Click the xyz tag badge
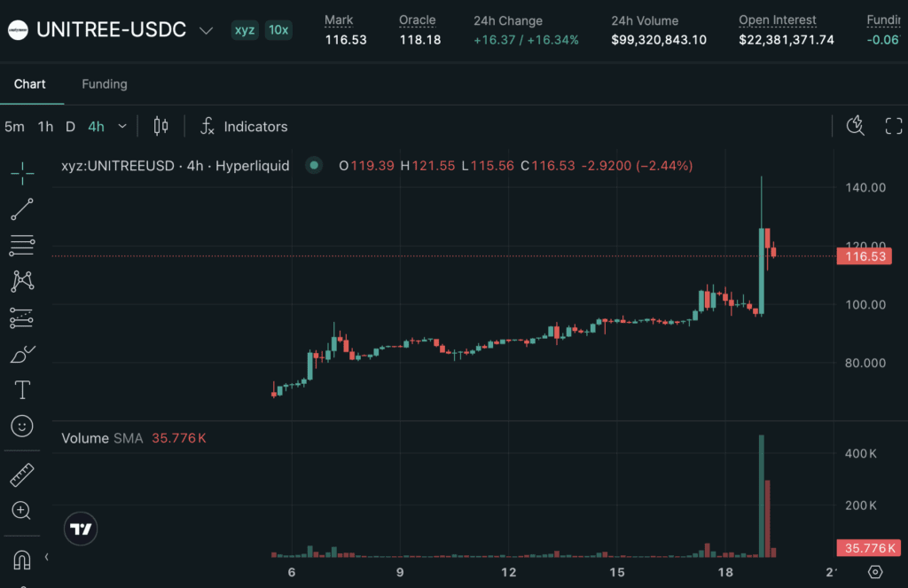 pos(245,30)
